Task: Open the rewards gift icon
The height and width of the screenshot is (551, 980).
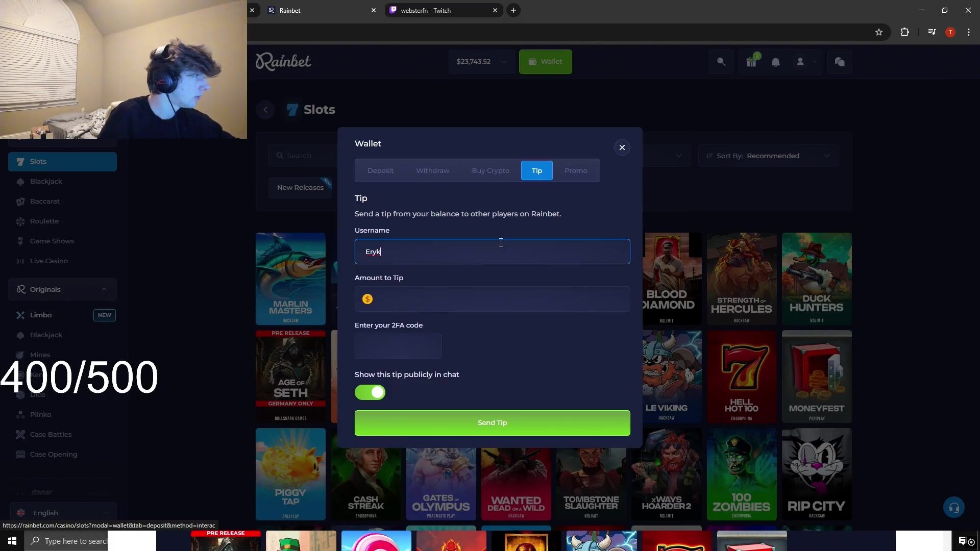Action: [x=751, y=62]
